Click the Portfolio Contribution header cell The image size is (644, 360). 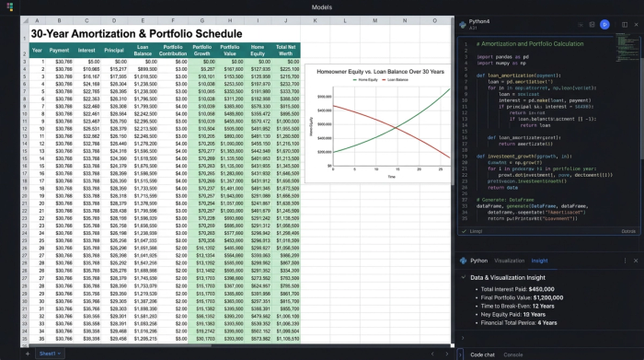pos(173,51)
